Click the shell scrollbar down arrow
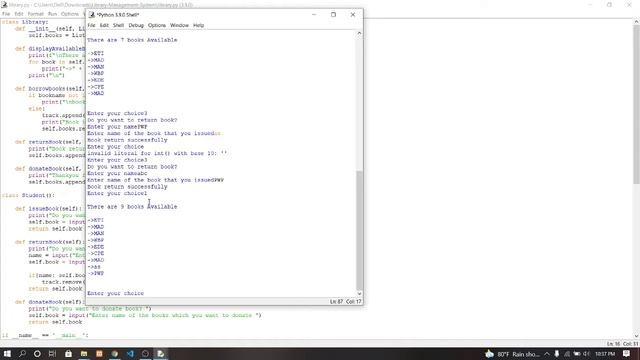This screenshot has height=360, width=640. (359, 293)
